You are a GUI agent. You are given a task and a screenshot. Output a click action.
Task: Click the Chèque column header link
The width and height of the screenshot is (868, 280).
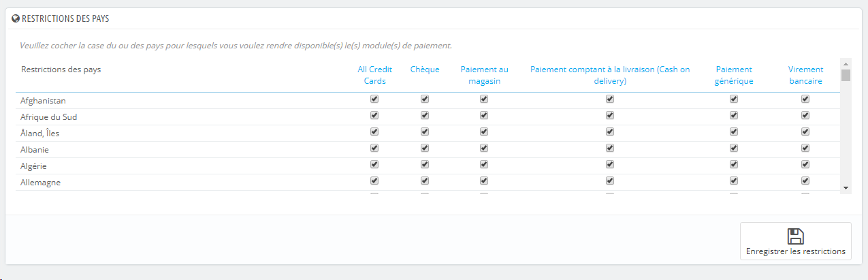tap(425, 69)
